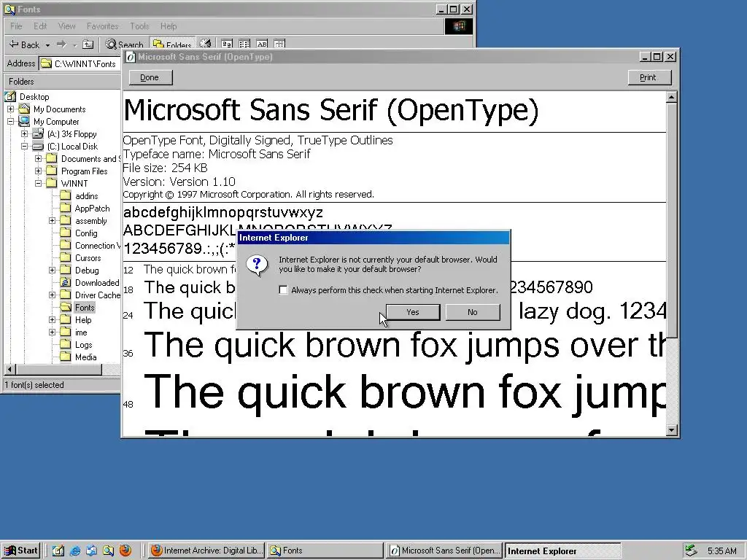The width and height of the screenshot is (747, 560).
Task: Open the Tools menu in Fonts window
Action: (x=139, y=26)
